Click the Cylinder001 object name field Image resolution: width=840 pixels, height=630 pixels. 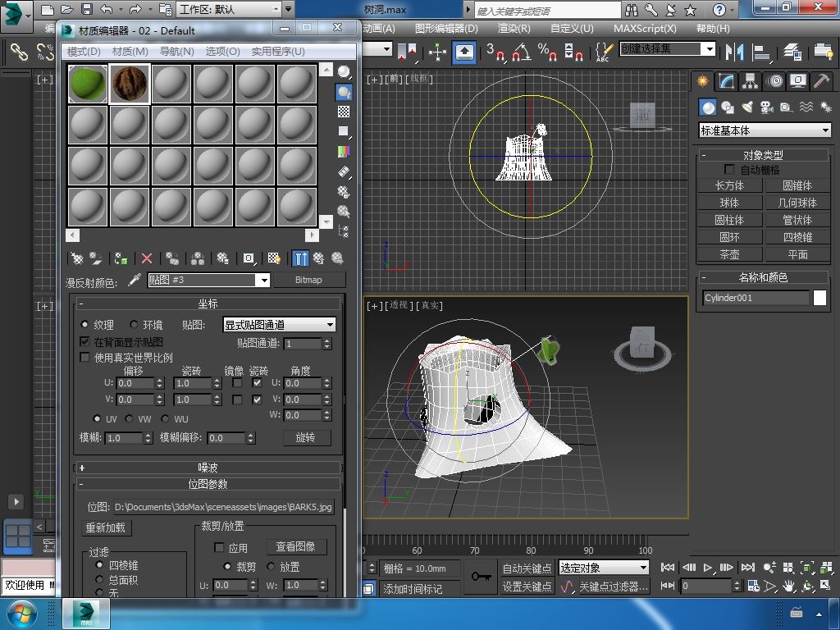click(x=756, y=298)
